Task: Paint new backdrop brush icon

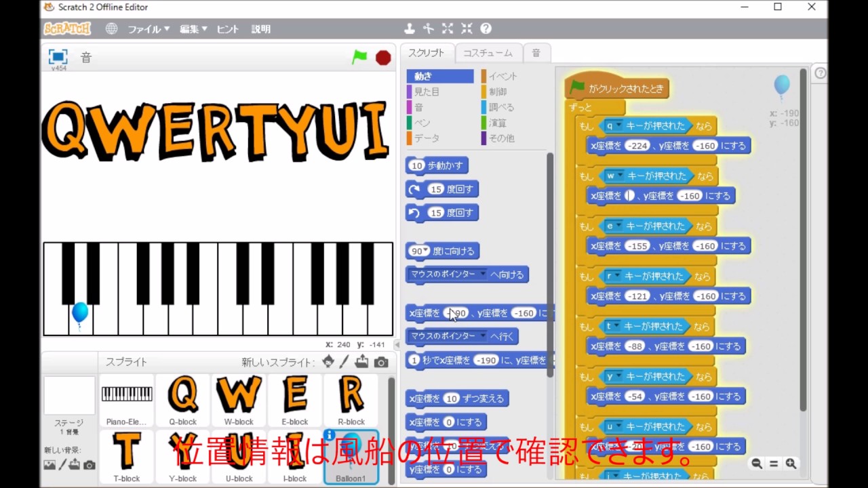Action: click(62, 465)
